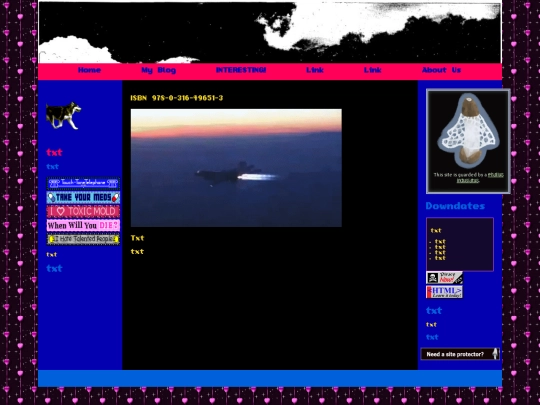
Task: Open the About Us page
Action: (441, 70)
